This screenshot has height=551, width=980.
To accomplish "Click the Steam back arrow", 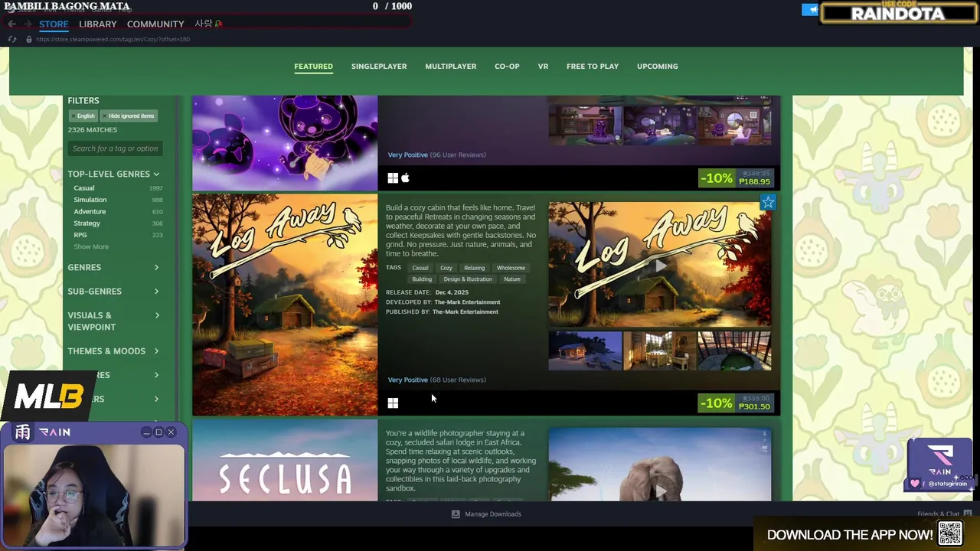I will [x=12, y=24].
